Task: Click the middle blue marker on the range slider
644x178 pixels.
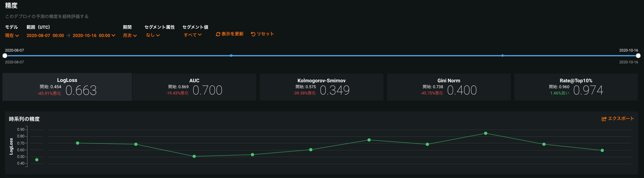Action: click(x=231, y=56)
